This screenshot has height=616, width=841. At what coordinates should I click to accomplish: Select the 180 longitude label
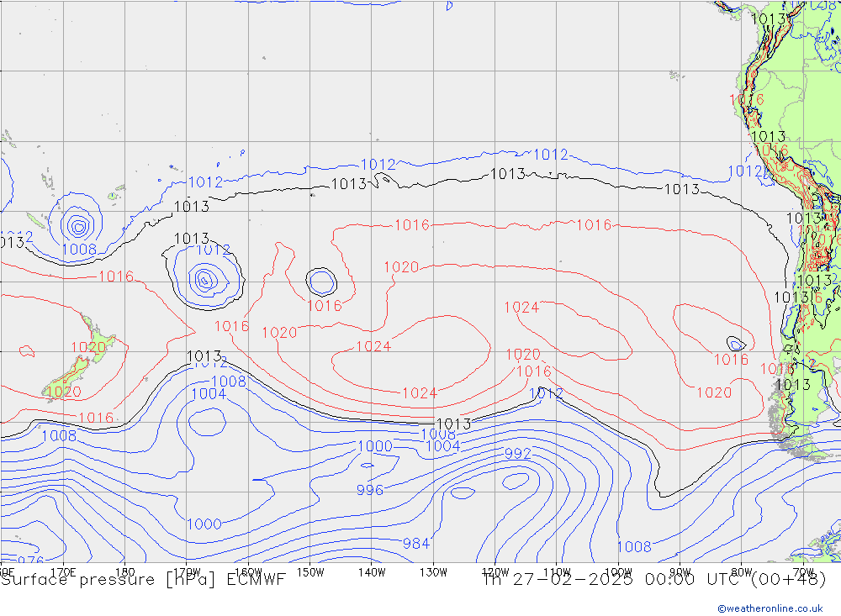[125, 572]
